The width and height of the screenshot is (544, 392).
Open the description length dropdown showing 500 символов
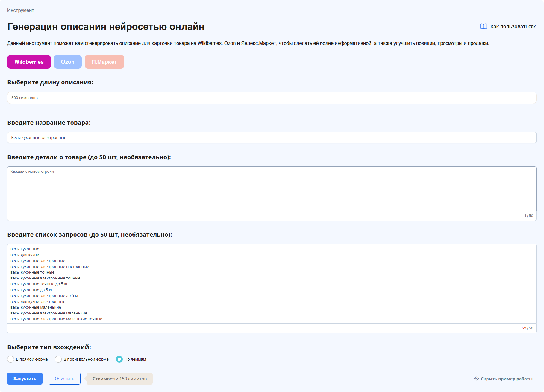click(x=272, y=98)
